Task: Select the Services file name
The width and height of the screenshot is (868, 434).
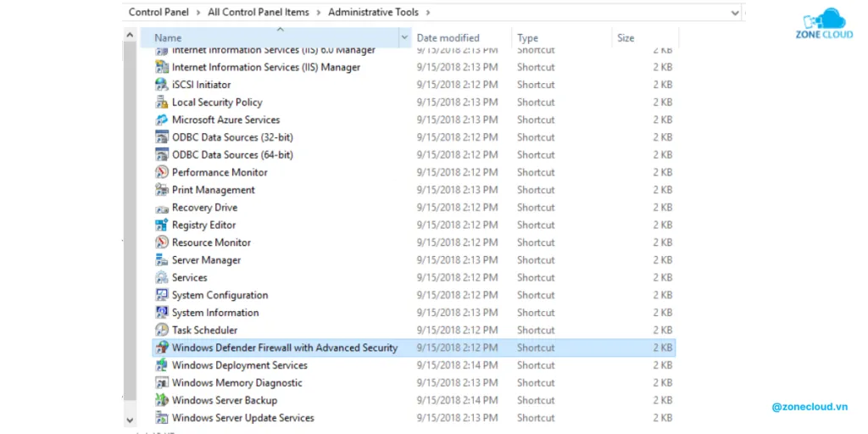Action: click(189, 278)
